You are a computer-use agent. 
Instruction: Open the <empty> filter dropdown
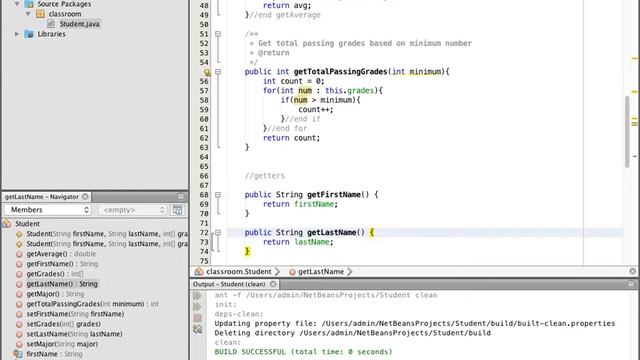[133, 210]
